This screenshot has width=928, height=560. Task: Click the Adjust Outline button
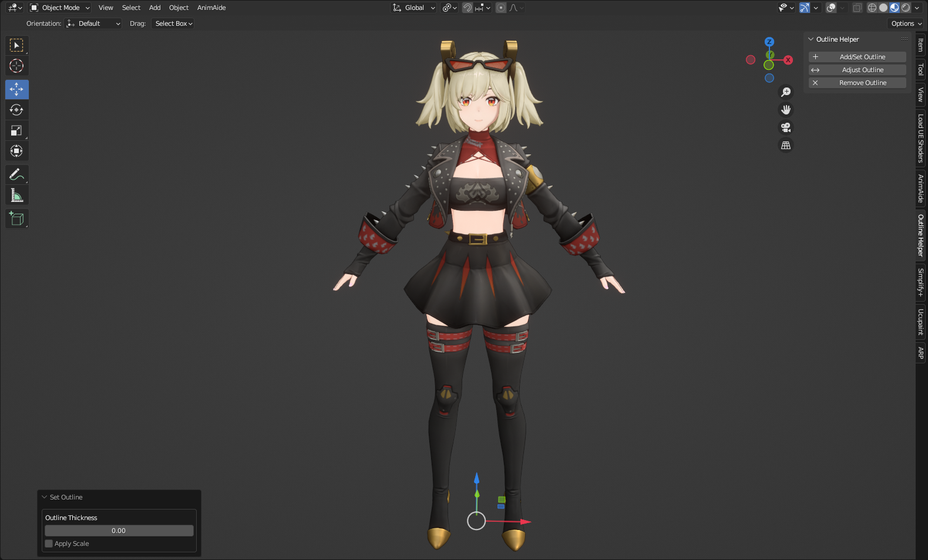pyautogui.click(x=858, y=70)
